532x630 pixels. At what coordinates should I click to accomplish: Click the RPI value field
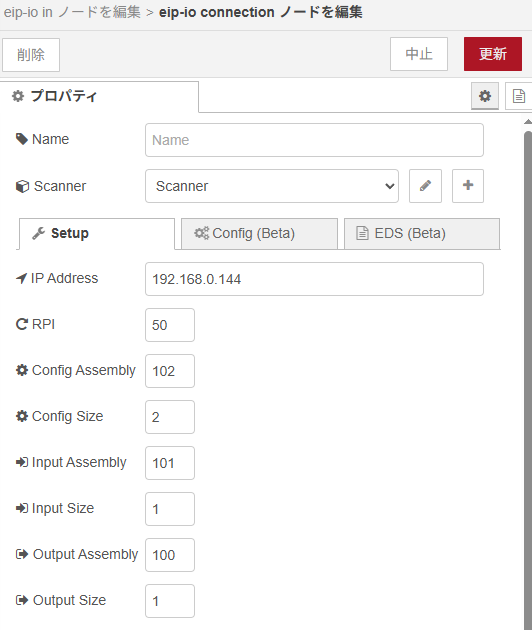[x=170, y=325]
